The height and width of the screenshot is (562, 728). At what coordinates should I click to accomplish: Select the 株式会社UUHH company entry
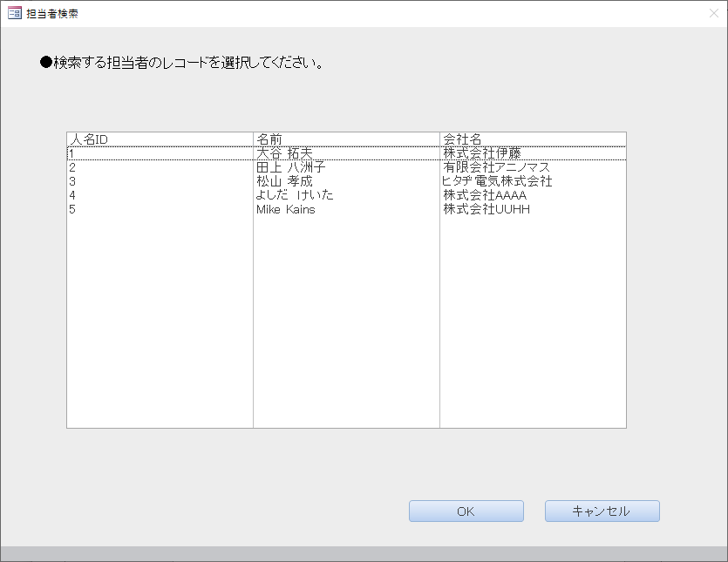[486, 209]
